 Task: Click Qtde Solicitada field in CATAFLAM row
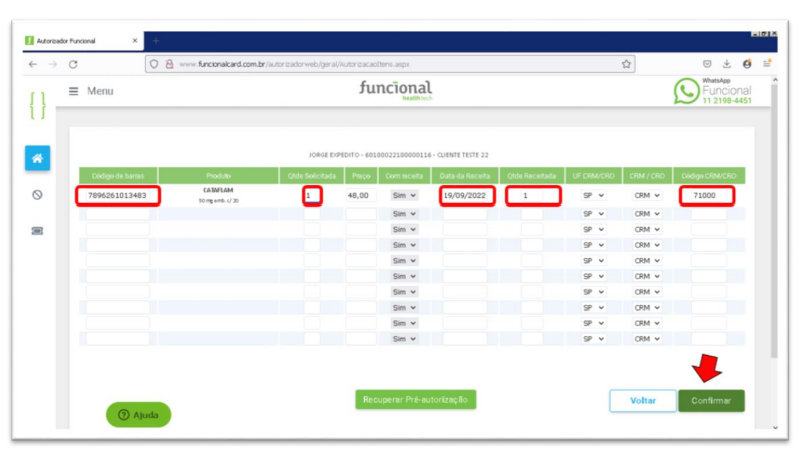[312, 195]
